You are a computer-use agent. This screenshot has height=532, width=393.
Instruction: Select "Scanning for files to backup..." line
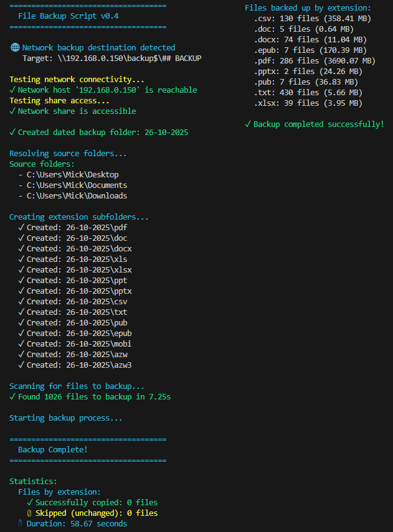point(77,386)
